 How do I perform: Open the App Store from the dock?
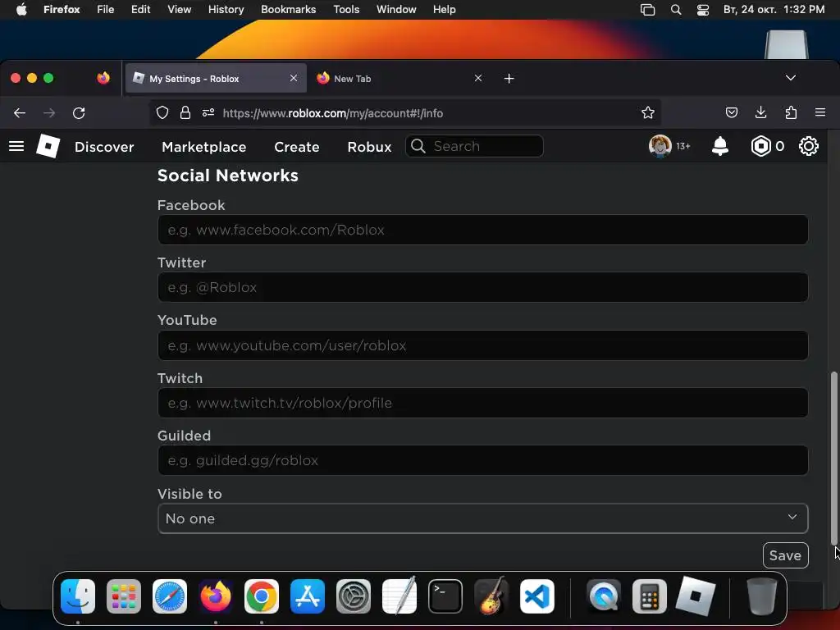[x=308, y=596]
